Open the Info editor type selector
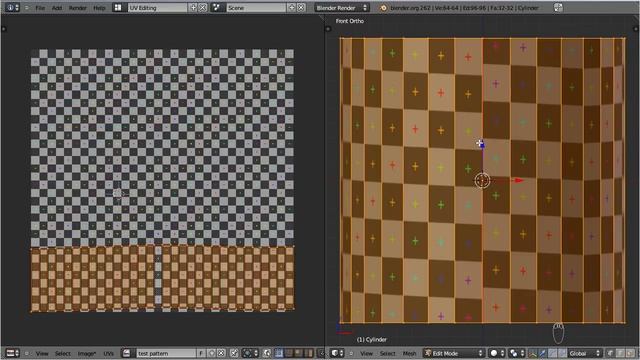Screen dimensions: 640x360 coord(12,8)
